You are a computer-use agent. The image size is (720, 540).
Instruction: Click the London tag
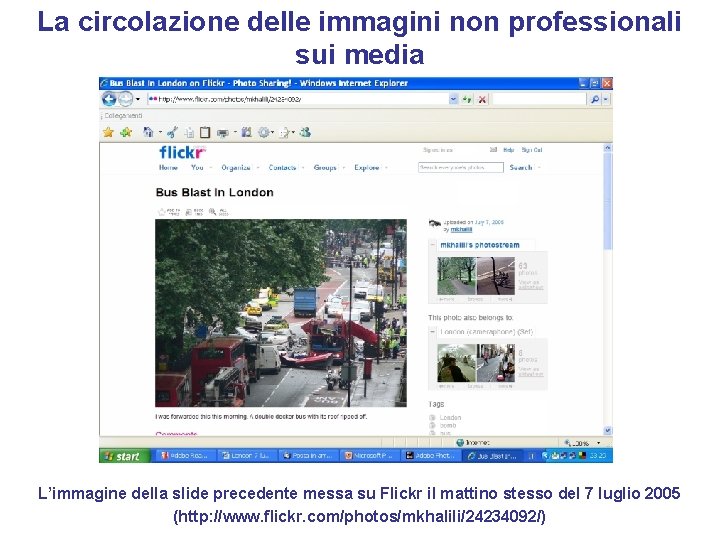pyautogui.click(x=450, y=417)
